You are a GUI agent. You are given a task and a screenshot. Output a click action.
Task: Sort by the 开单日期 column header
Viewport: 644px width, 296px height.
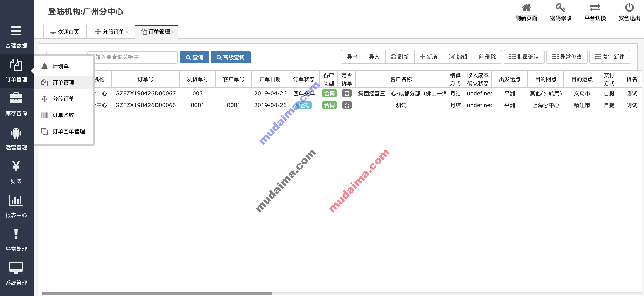coord(270,79)
